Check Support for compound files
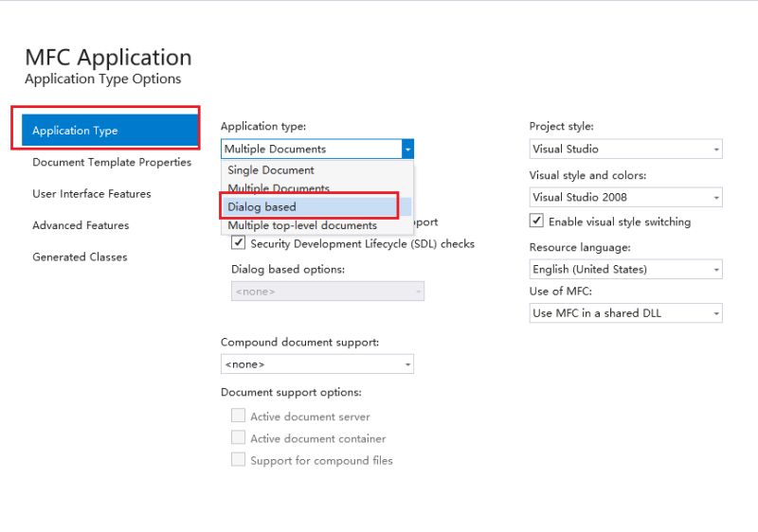 coord(238,460)
